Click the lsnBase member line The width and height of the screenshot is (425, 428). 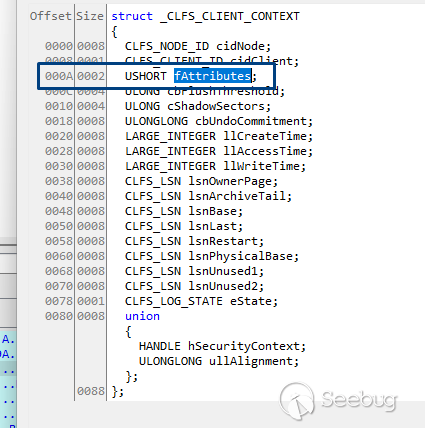coord(184,211)
